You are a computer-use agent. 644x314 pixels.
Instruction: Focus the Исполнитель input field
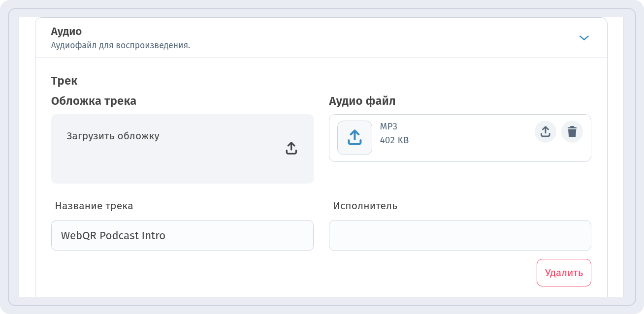pos(460,235)
